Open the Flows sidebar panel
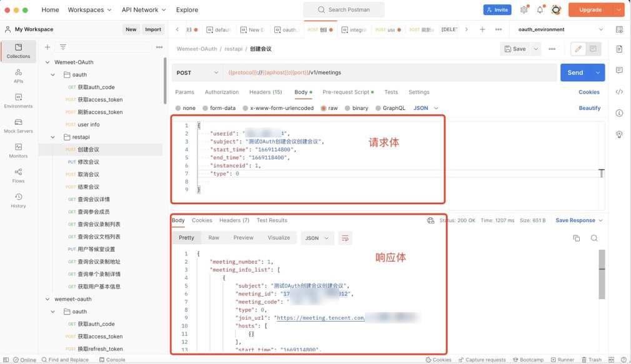The image size is (631, 364). pyautogui.click(x=19, y=176)
